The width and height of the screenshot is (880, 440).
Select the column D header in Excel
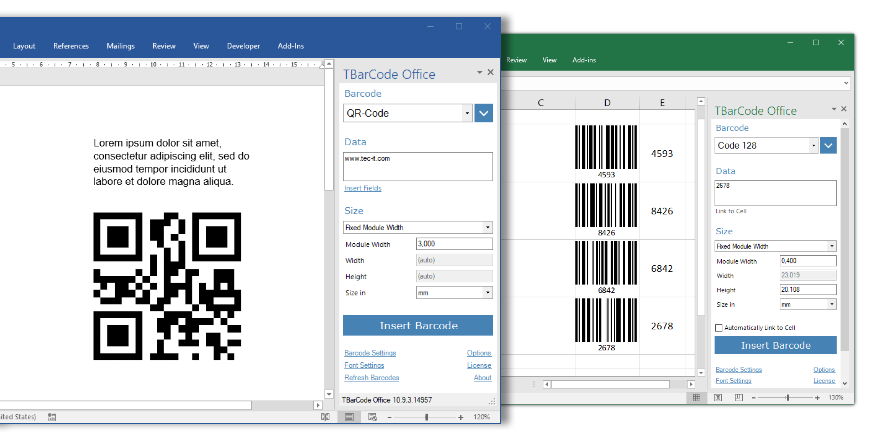[x=607, y=103]
